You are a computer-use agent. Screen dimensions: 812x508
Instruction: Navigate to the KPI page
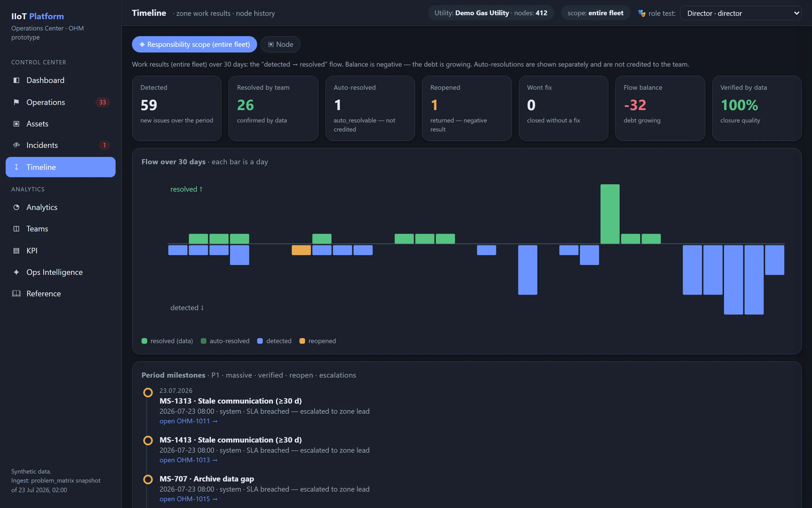[60, 251]
